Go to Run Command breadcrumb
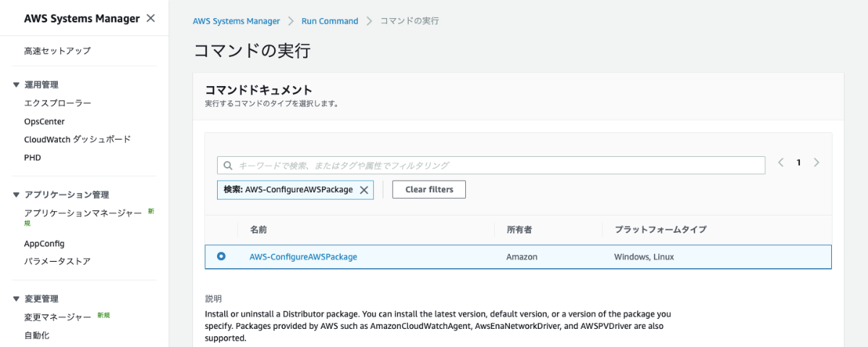The height and width of the screenshot is (347, 868). 330,21
